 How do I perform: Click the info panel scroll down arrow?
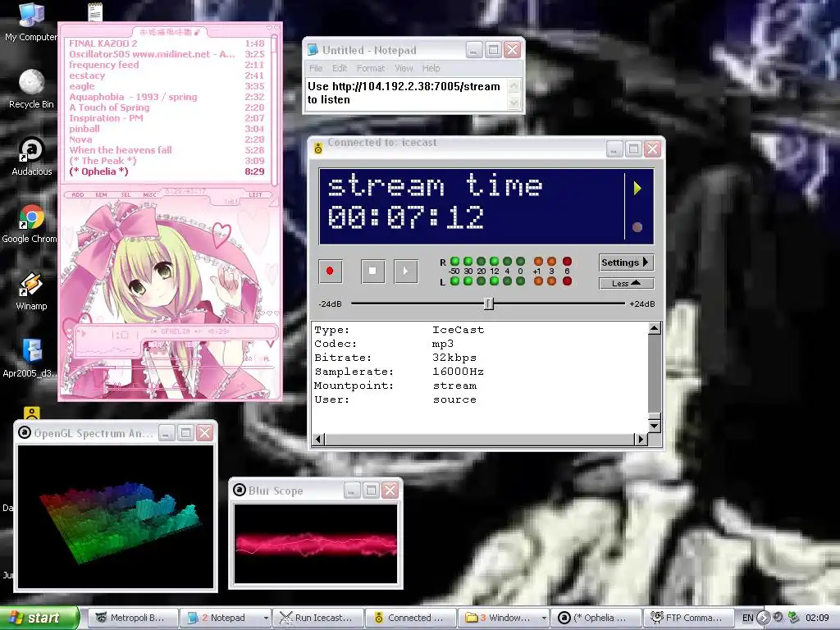pyautogui.click(x=654, y=427)
